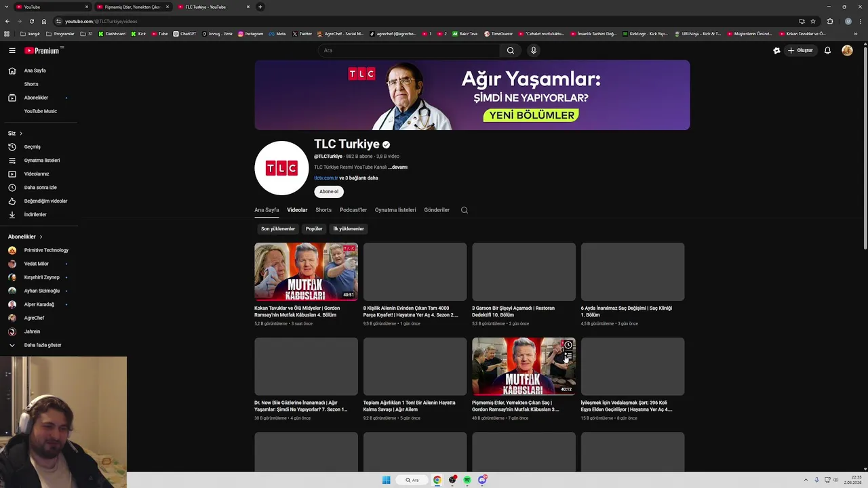The width and height of the screenshot is (868, 488).
Task: Click the Oluştur create button
Action: click(x=800, y=50)
